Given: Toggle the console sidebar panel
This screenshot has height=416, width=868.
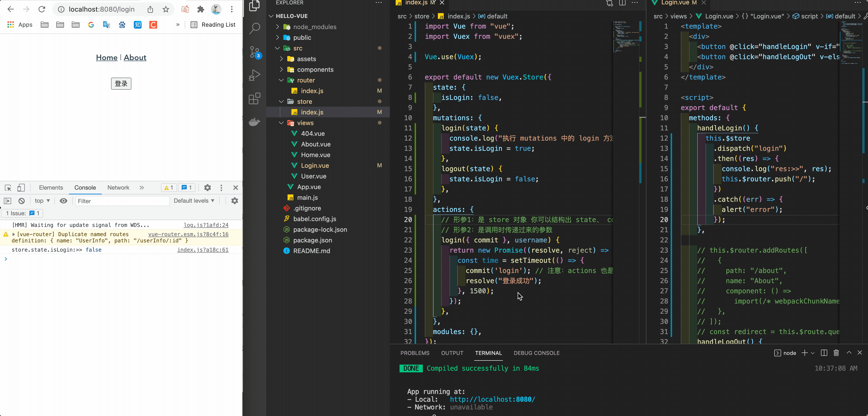Looking at the screenshot, I should 8,201.
